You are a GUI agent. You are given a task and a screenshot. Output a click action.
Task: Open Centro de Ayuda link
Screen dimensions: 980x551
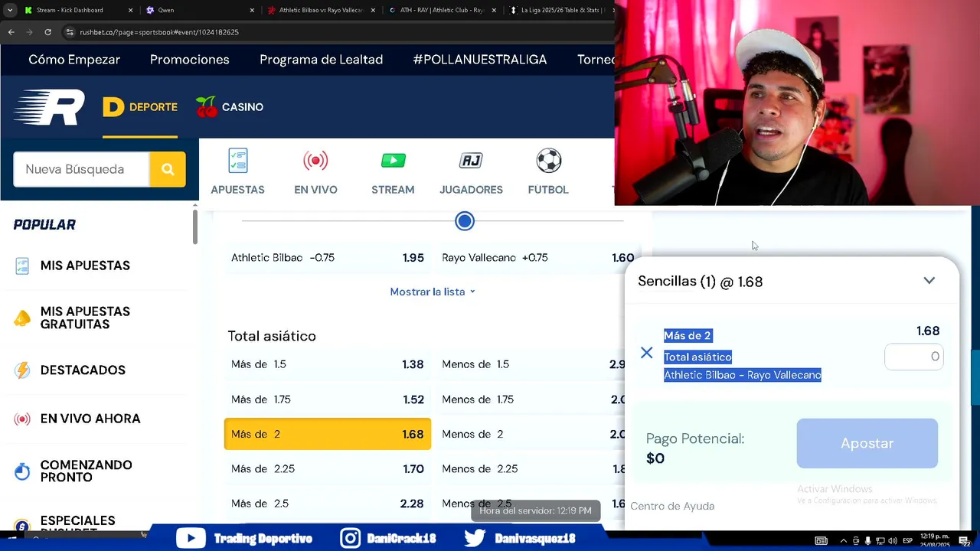click(x=672, y=506)
